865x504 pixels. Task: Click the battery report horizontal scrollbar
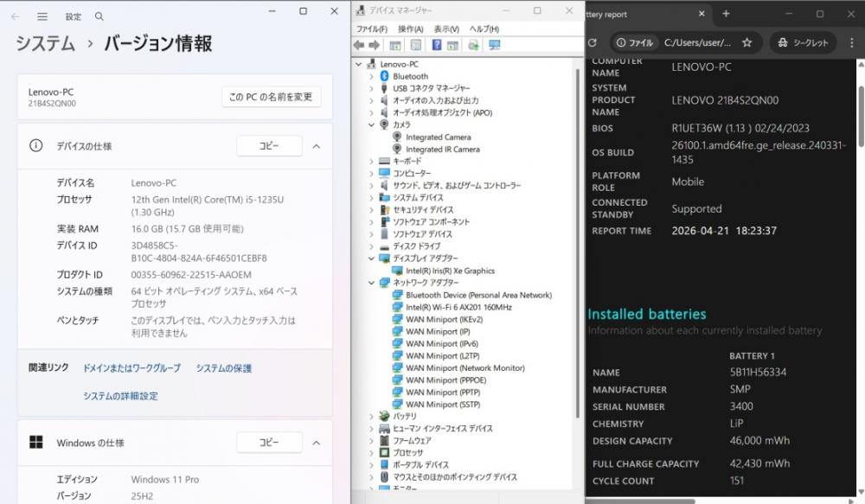pos(640,501)
